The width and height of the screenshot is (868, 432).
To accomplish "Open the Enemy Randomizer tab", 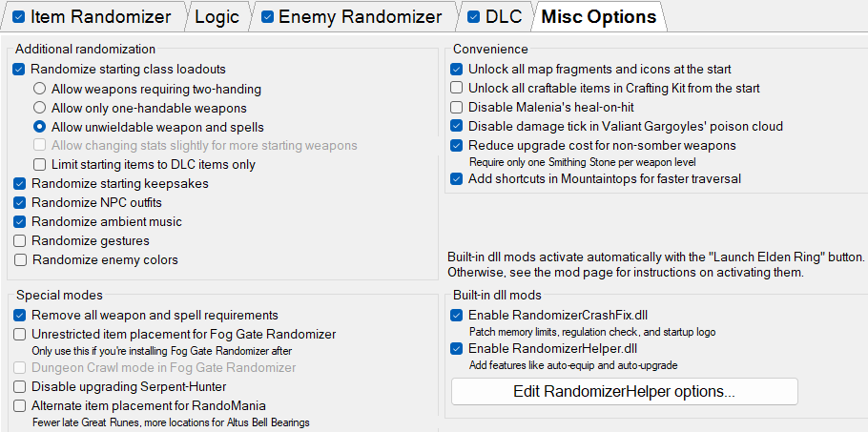I will [x=359, y=16].
